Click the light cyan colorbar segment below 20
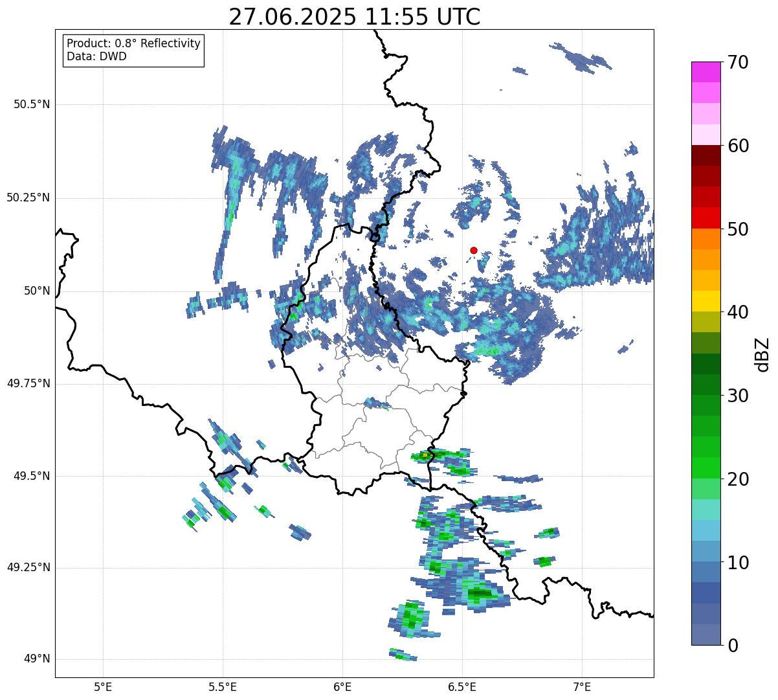 coord(706,510)
